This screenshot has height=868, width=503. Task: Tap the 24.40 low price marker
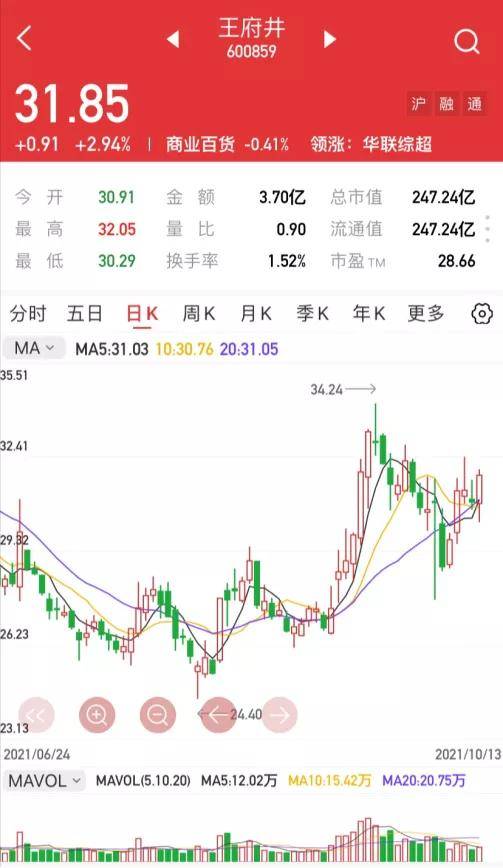pos(246,714)
